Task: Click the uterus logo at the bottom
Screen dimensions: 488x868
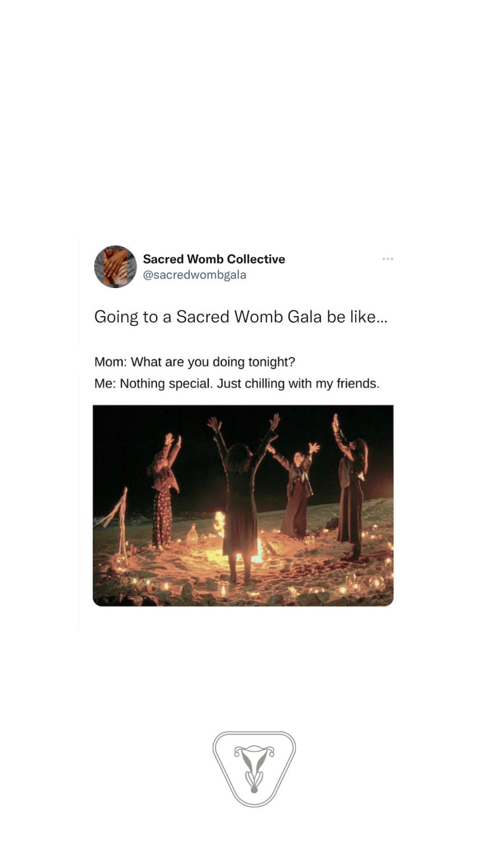Action: (254, 769)
